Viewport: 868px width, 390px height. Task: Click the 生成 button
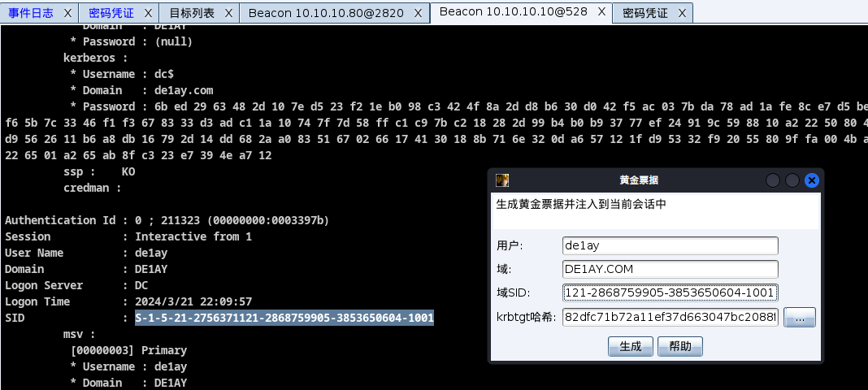pos(631,346)
